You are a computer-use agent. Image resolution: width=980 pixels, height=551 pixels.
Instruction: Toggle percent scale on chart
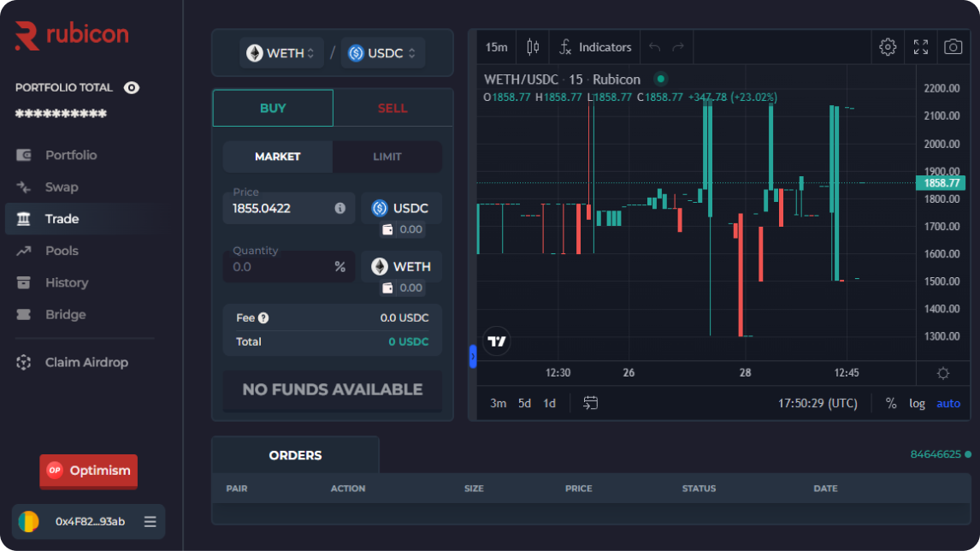point(890,403)
